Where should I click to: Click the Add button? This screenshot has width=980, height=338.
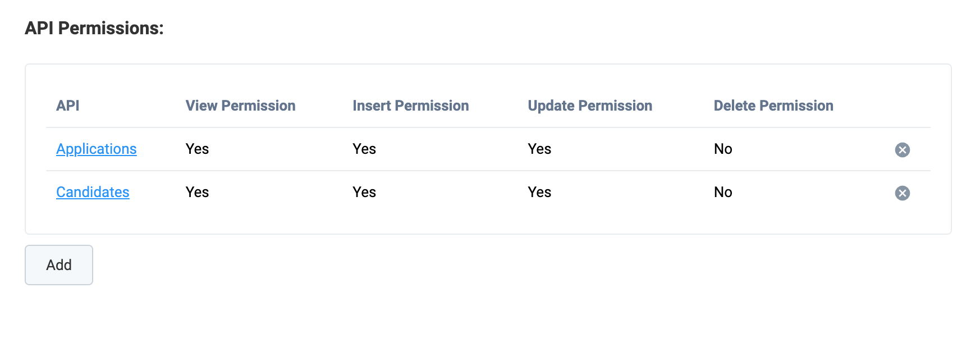pos(59,265)
